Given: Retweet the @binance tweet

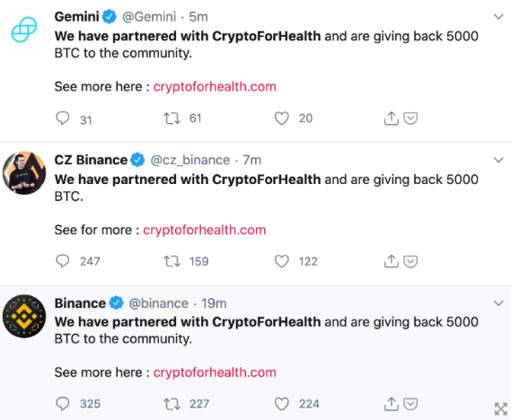Looking at the screenshot, I should tap(172, 404).
